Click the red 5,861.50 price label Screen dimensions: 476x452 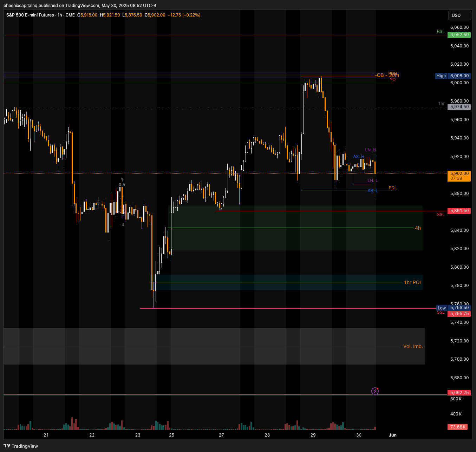pos(459,211)
